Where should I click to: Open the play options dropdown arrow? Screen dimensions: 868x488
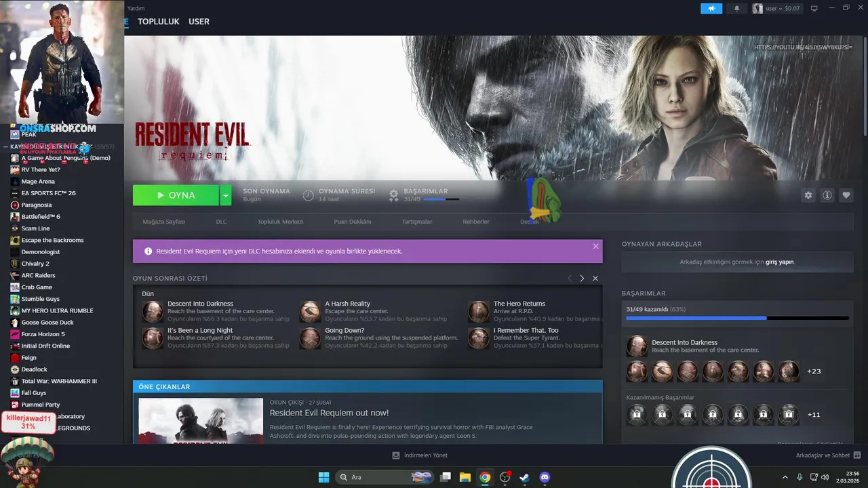point(226,195)
